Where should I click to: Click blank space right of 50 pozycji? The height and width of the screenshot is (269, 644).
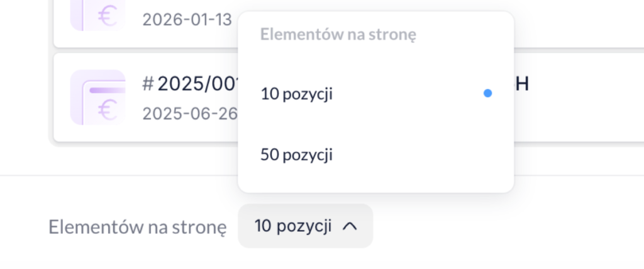pyautogui.click(x=419, y=155)
